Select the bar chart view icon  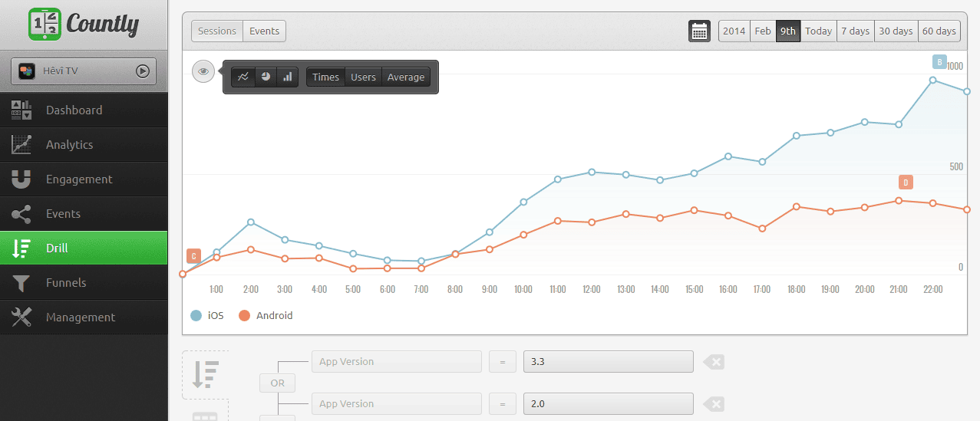pos(288,77)
